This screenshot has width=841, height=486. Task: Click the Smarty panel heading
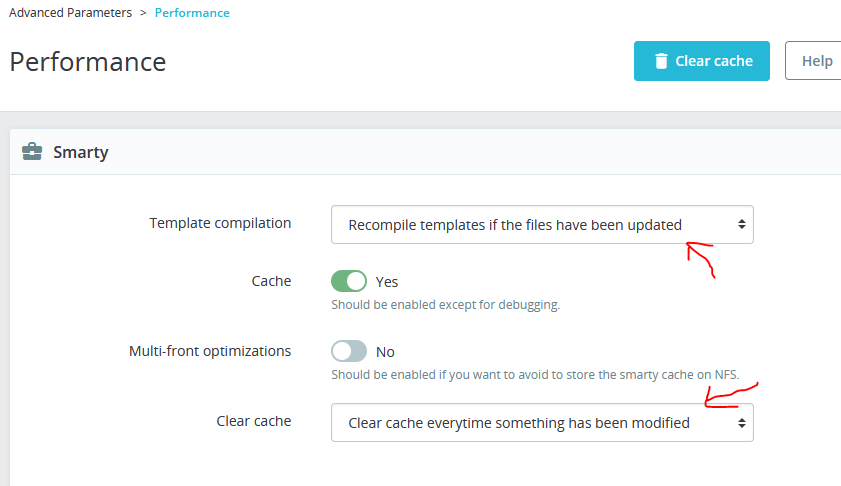[80, 152]
